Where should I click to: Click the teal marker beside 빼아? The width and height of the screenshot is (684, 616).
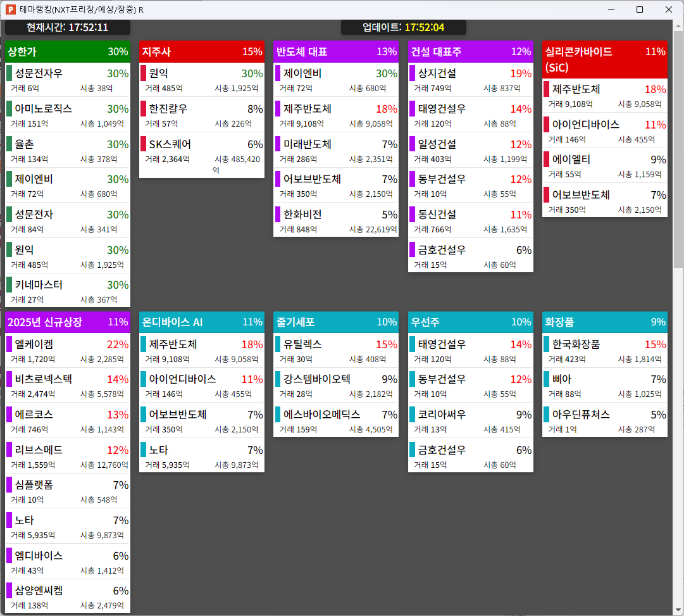546,379
